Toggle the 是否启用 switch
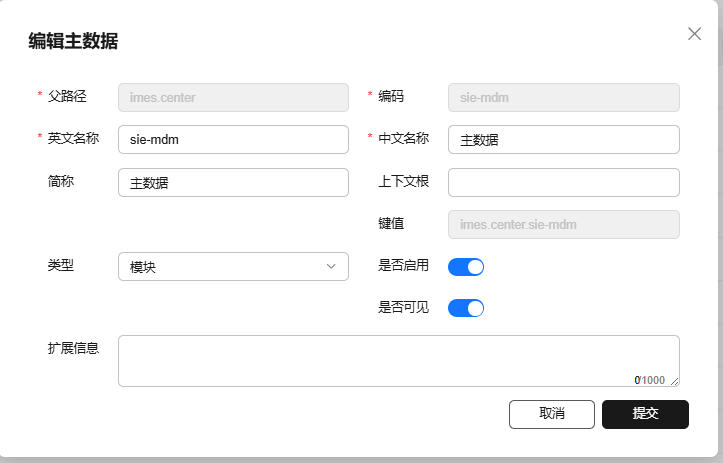This screenshot has height=463, width=723. tap(466, 267)
